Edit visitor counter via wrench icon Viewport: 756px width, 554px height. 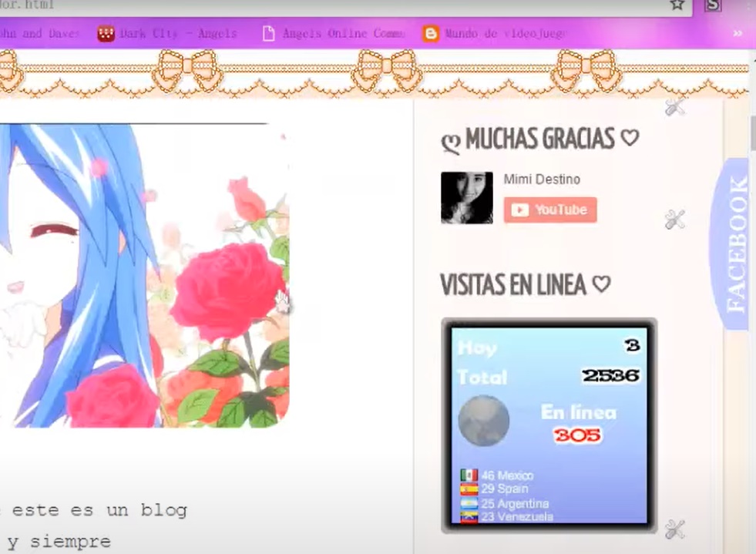tap(674, 529)
